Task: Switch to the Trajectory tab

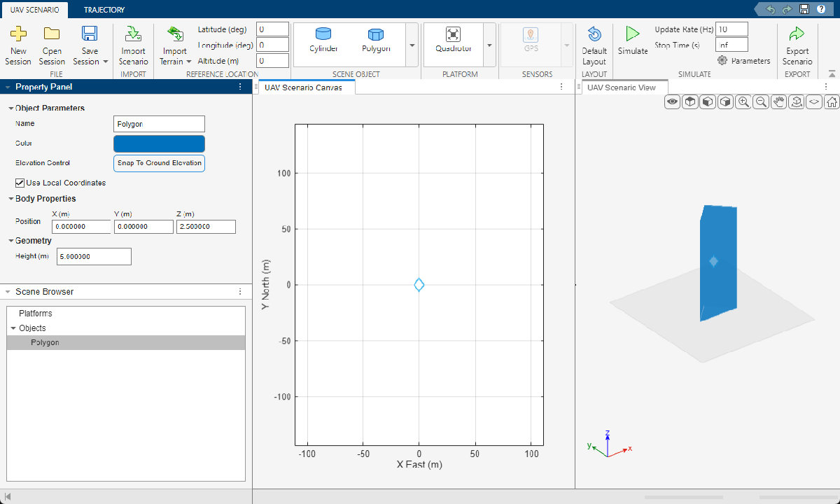Action: click(x=104, y=10)
